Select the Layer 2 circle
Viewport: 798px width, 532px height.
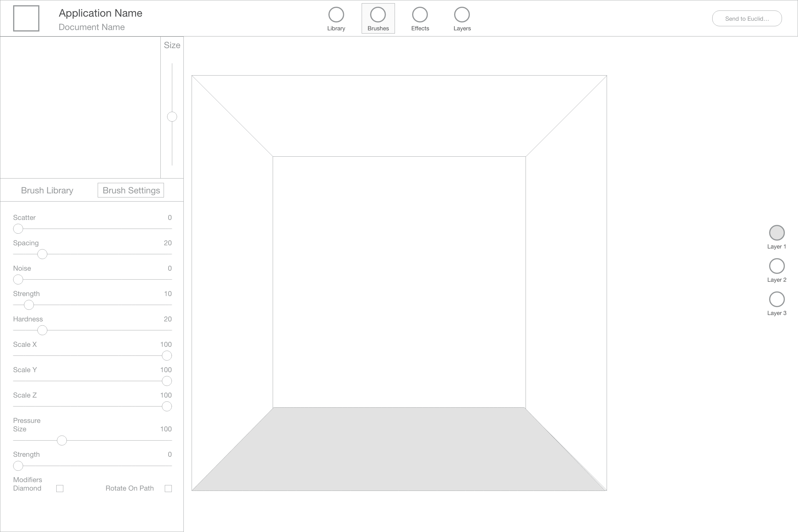coord(777,266)
